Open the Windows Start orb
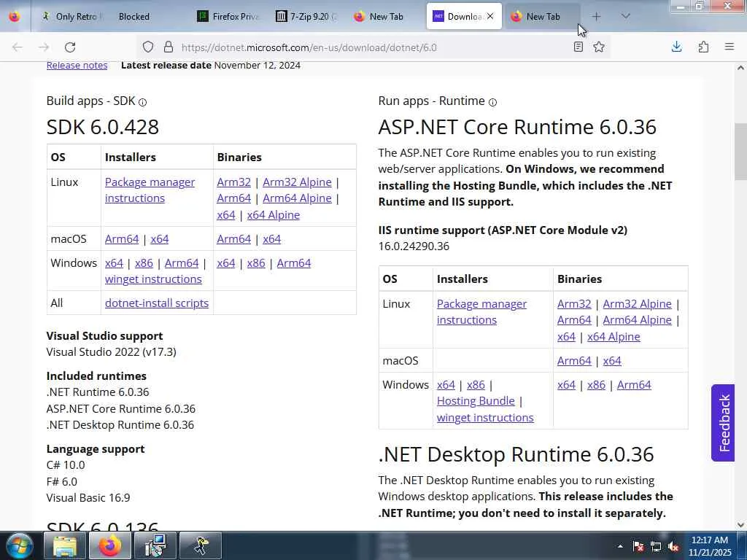 click(x=20, y=545)
